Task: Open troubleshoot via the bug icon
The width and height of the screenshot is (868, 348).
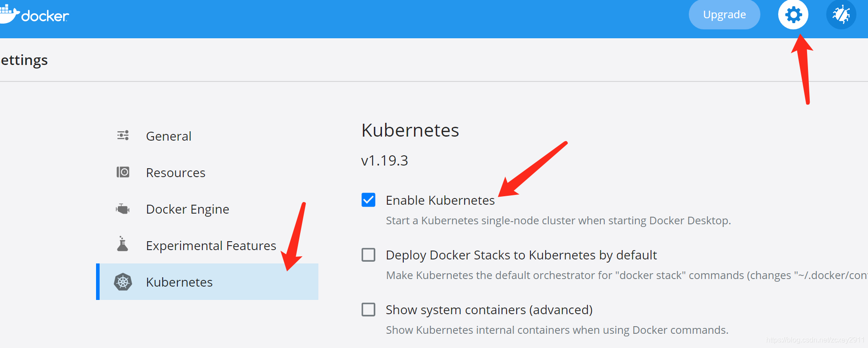Action: (x=841, y=15)
